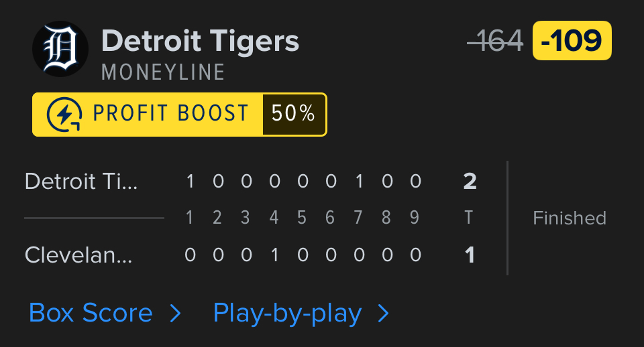644x347 pixels.
Task: Open the Play-by-play link
Action: (x=287, y=313)
